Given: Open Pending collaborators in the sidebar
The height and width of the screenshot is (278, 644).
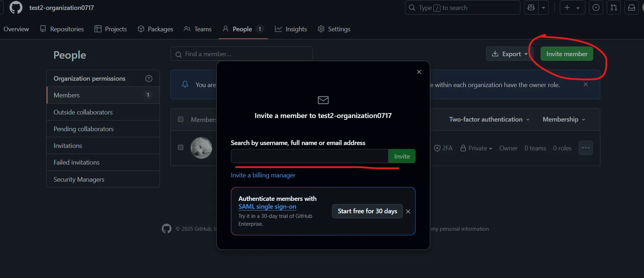Looking at the screenshot, I should [103, 129].
